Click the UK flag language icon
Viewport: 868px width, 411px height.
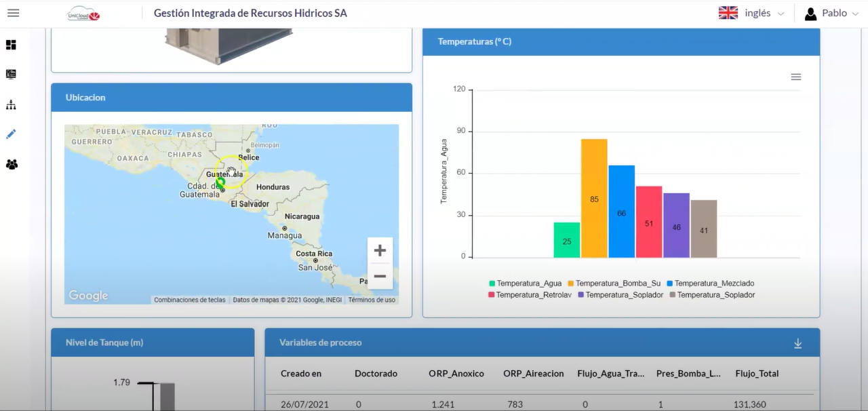pos(728,13)
